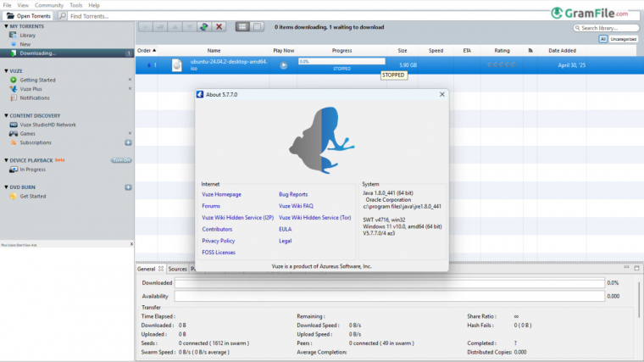Click the red X remove torrent toolbar icon
Screen dimensions: 644x362
pos(219,27)
